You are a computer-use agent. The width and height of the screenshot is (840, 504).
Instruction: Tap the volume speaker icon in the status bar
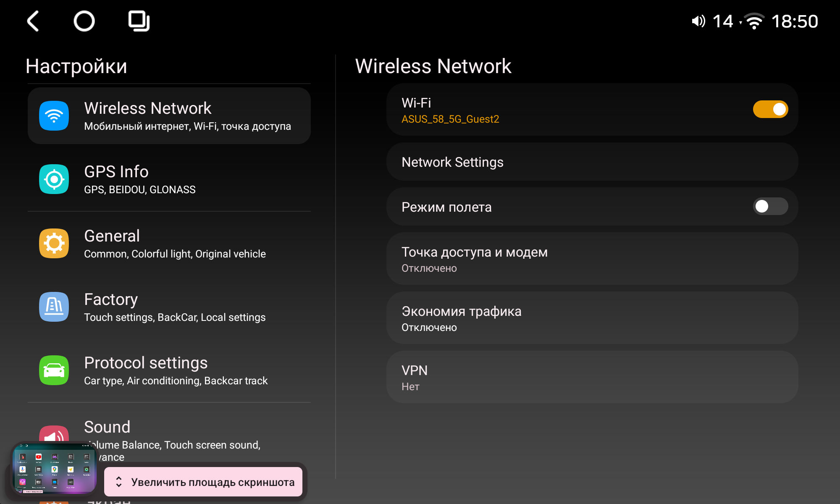698,21
